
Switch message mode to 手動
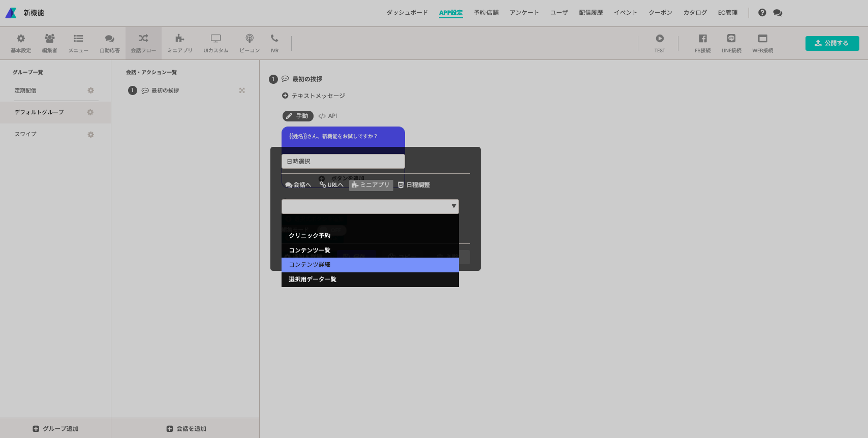pyautogui.click(x=298, y=116)
